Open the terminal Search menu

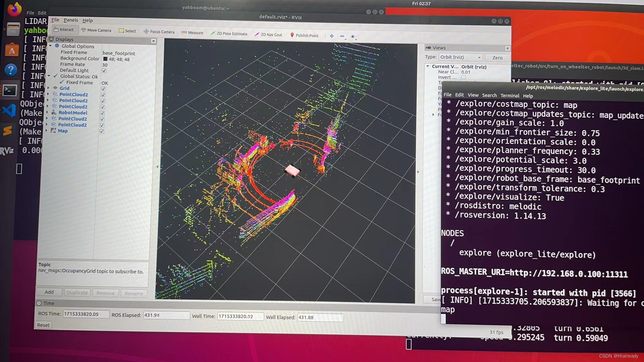489,96
